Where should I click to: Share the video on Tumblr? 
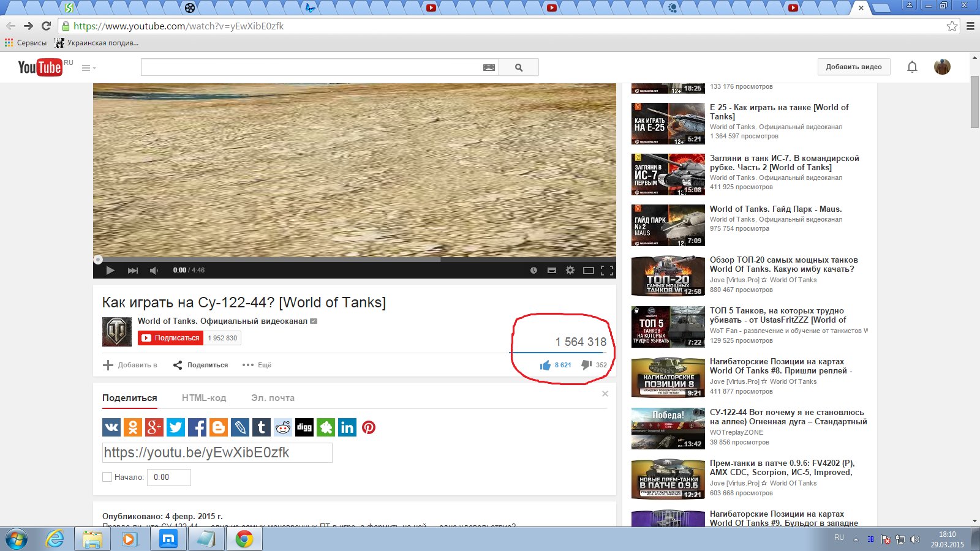click(x=262, y=427)
